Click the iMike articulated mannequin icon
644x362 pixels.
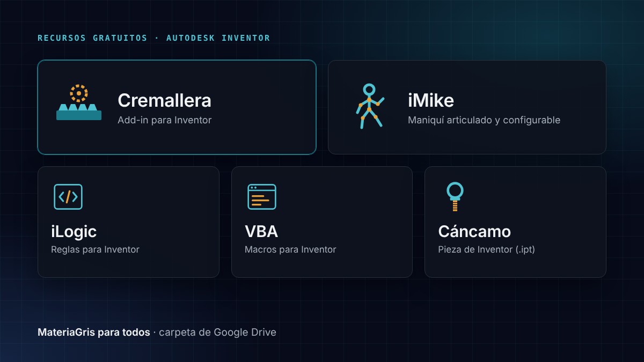click(x=370, y=106)
